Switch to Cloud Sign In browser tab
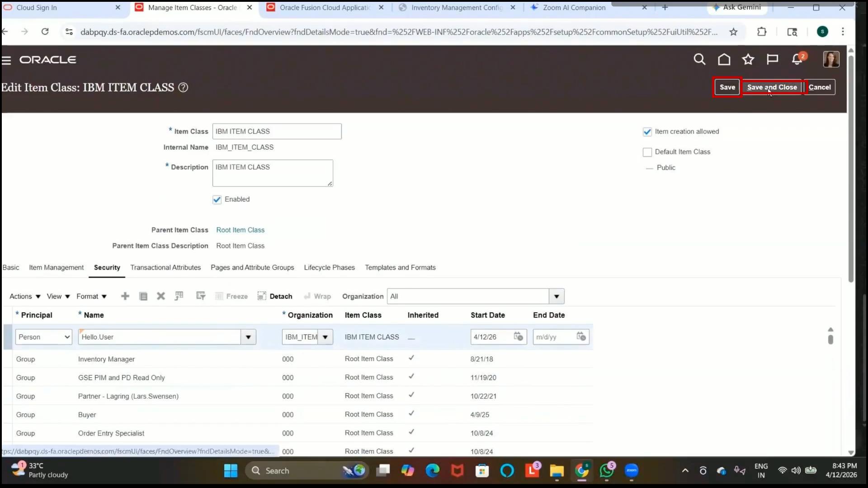This screenshot has width=868, height=488. pyautogui.click(x=62, y=8)
